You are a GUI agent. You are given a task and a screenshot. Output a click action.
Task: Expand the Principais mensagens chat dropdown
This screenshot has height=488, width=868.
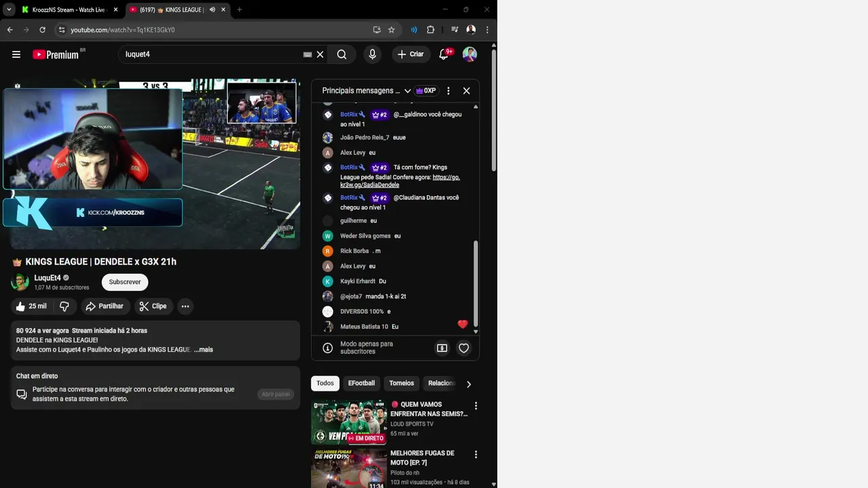pos(408,91)
